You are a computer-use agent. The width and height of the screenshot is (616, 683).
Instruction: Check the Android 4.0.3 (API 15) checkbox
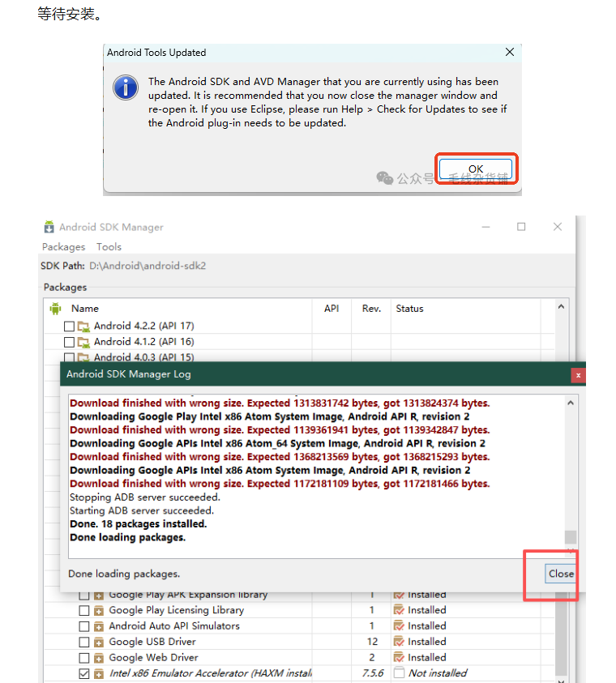coord(69,357)
